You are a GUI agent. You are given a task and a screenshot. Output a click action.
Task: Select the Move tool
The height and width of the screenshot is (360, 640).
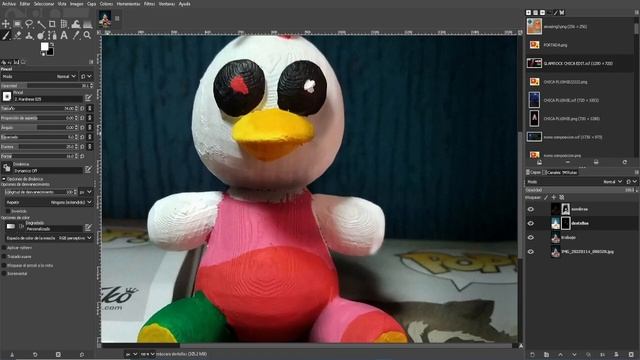6,24
